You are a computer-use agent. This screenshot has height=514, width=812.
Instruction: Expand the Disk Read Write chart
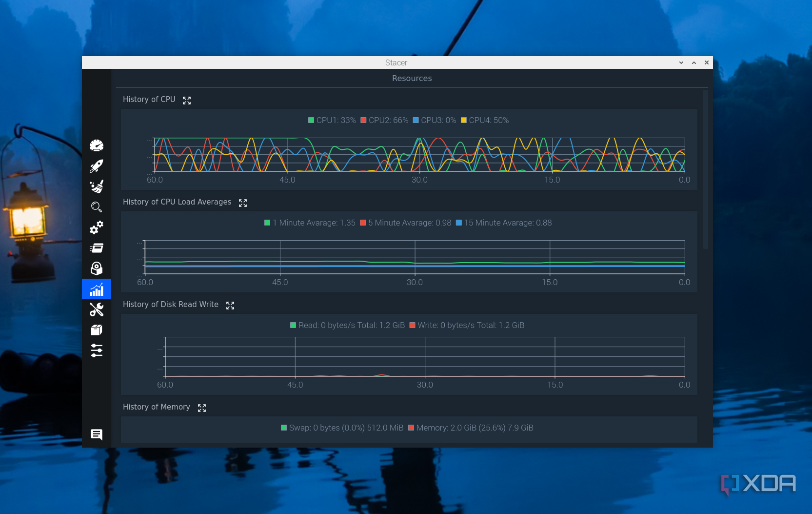click(230, 305)
